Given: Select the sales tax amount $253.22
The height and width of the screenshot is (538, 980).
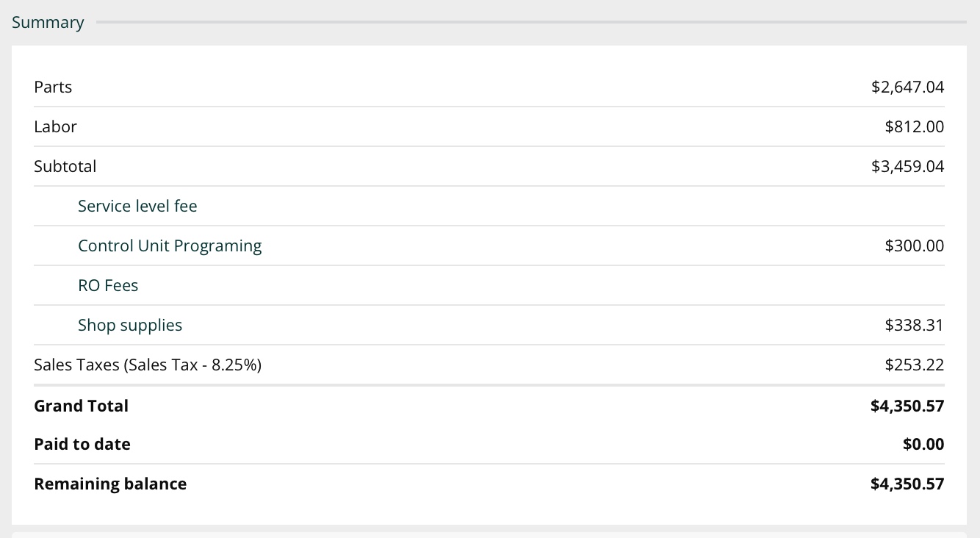Looking at the screenshot, I should pos(914,365).
